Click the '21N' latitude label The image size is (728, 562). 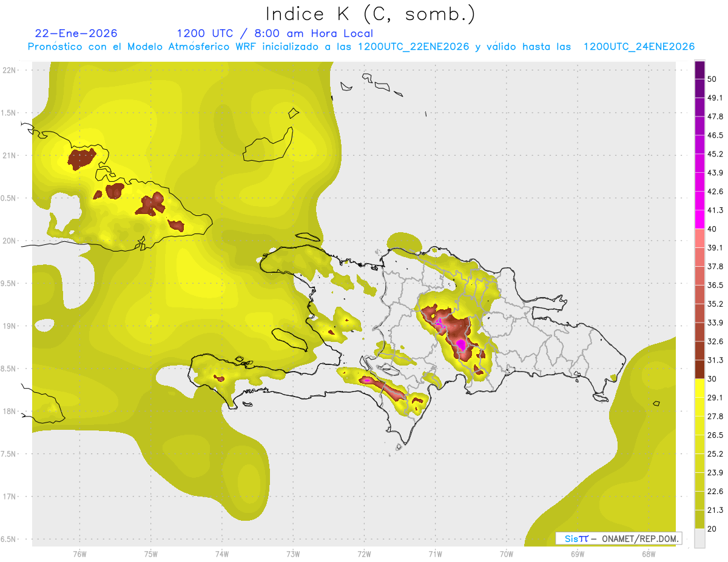pos(10,155)
